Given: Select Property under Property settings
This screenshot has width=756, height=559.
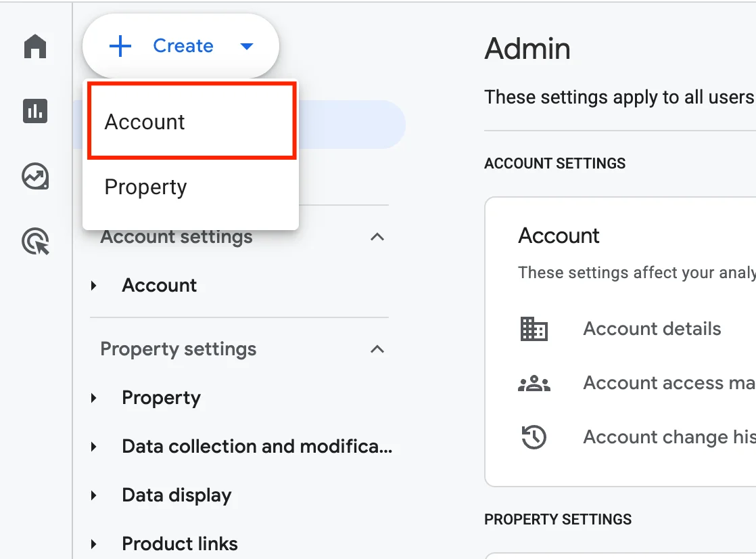Looking at the screenshot, I should point(161,398).
